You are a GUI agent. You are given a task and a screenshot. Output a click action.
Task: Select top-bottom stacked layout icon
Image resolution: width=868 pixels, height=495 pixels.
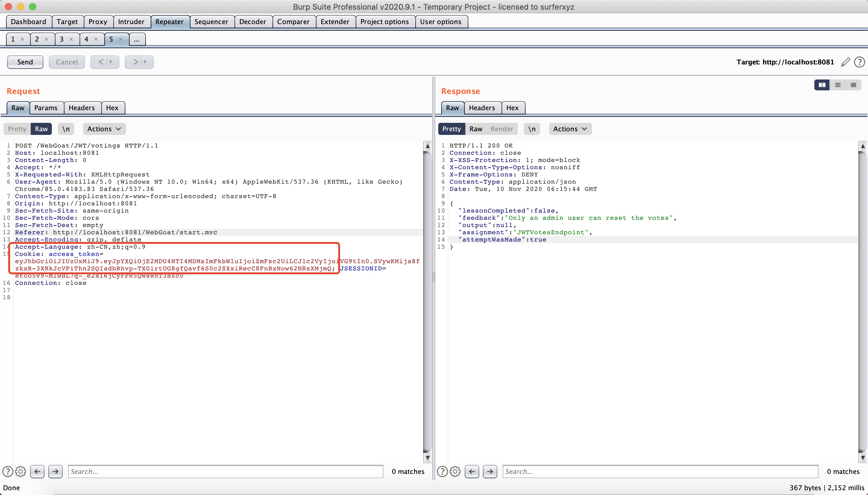click(838, 85)
